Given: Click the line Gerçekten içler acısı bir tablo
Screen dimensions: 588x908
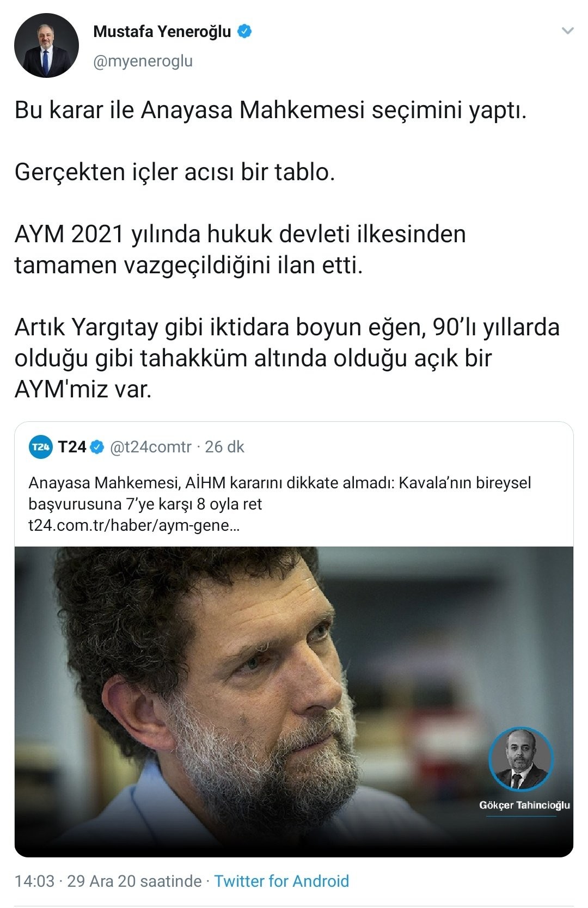Looking at the screenshot, I should click(174, 173).
